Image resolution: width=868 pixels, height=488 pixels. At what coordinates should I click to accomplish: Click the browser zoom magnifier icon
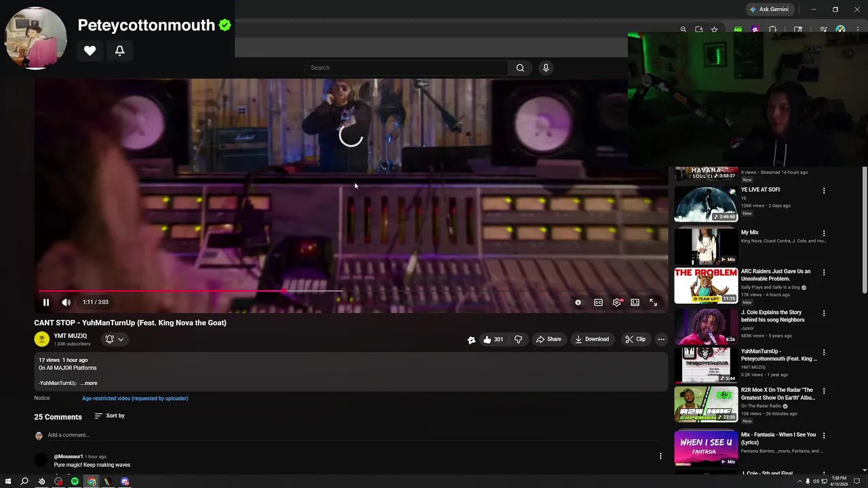(683, 29)
